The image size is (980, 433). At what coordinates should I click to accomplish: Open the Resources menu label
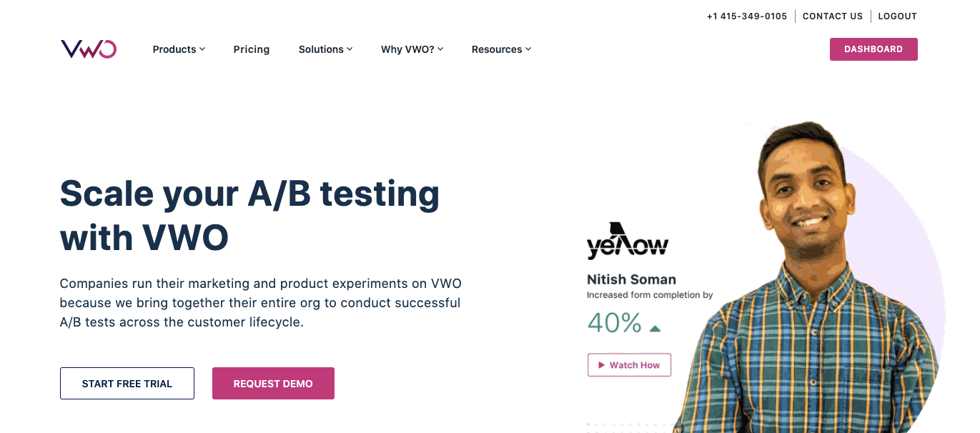coord(497,49)
